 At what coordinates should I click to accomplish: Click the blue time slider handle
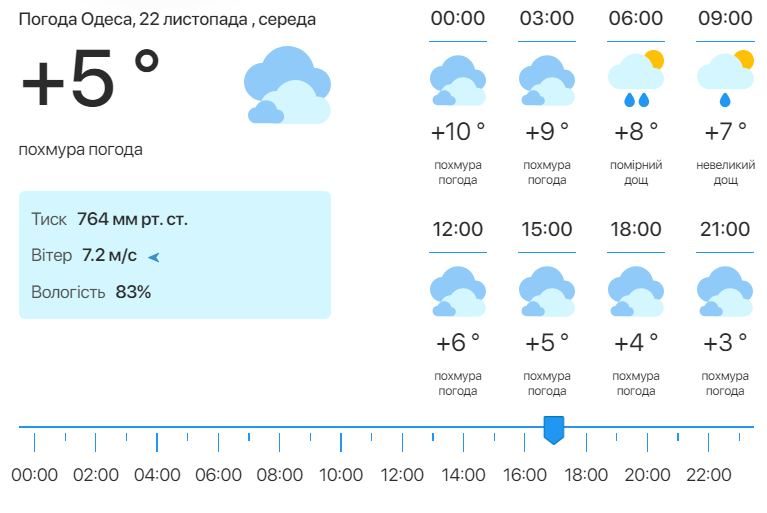click(553, 430)
